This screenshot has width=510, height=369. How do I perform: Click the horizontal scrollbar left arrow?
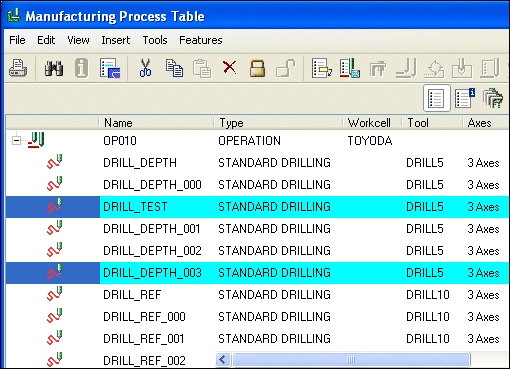pyautogui.click(x=223, y=360)
